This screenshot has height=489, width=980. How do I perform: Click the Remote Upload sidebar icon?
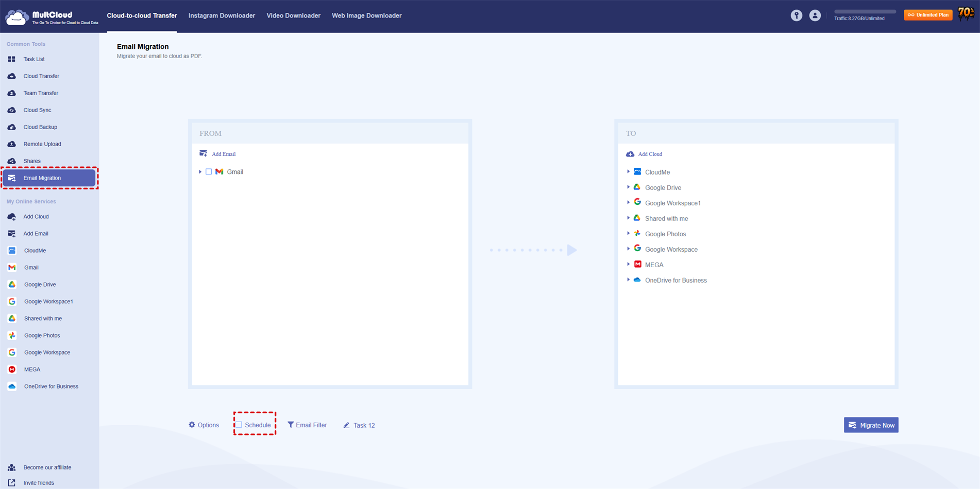11,144
